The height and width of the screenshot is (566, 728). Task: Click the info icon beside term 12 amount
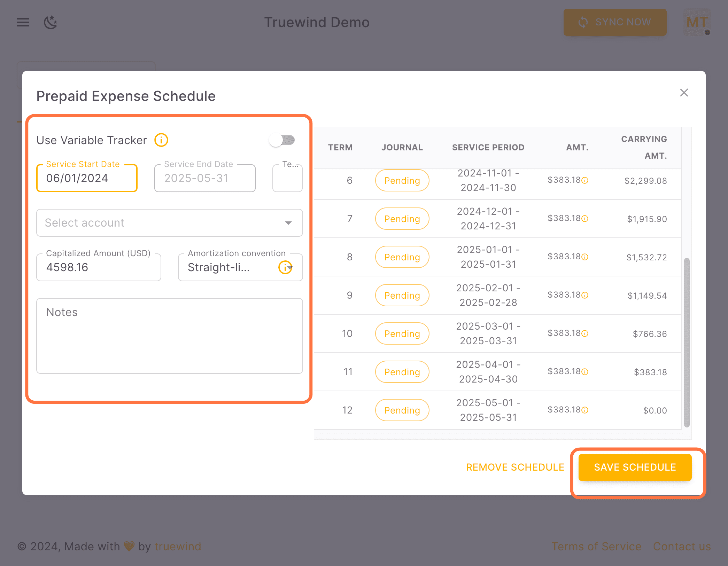[585, 410]
